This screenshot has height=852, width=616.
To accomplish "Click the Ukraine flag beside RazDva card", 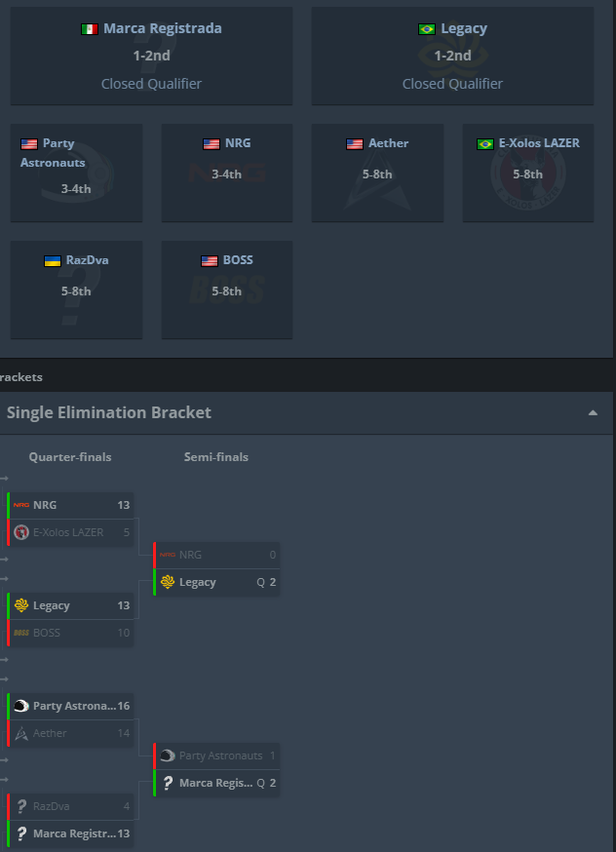I will 53,261.
